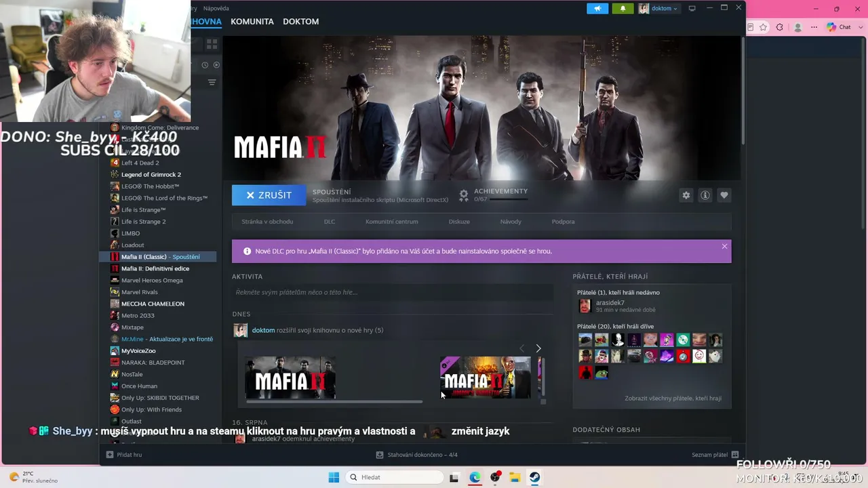
Task: Select LEGO The Hobbit in library
Action: (x=150, y=186)
